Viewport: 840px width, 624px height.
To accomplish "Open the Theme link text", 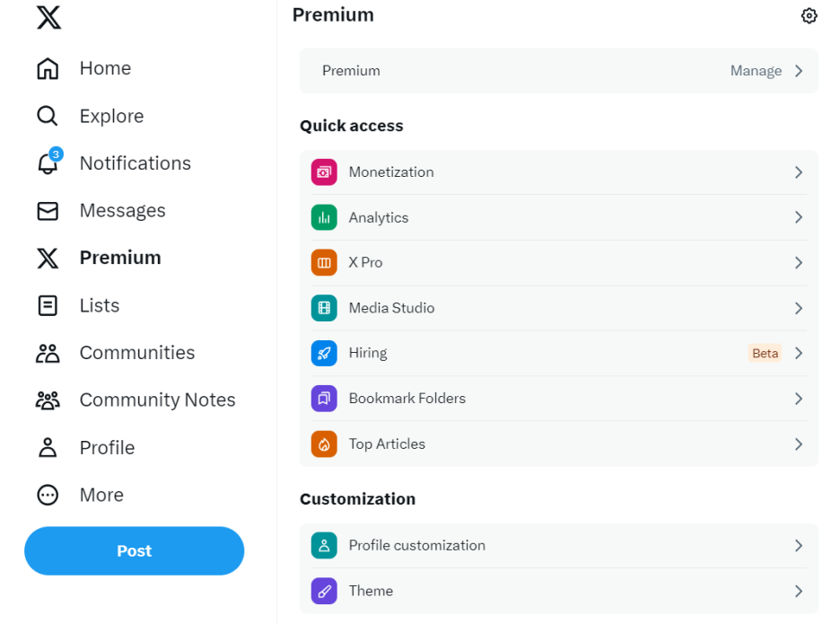I will [371, 591].
